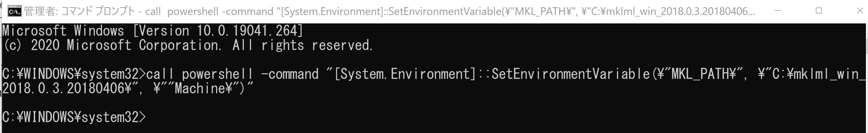Maximize the Command Prompt window
Screen dimensions: 868x133
819,11
